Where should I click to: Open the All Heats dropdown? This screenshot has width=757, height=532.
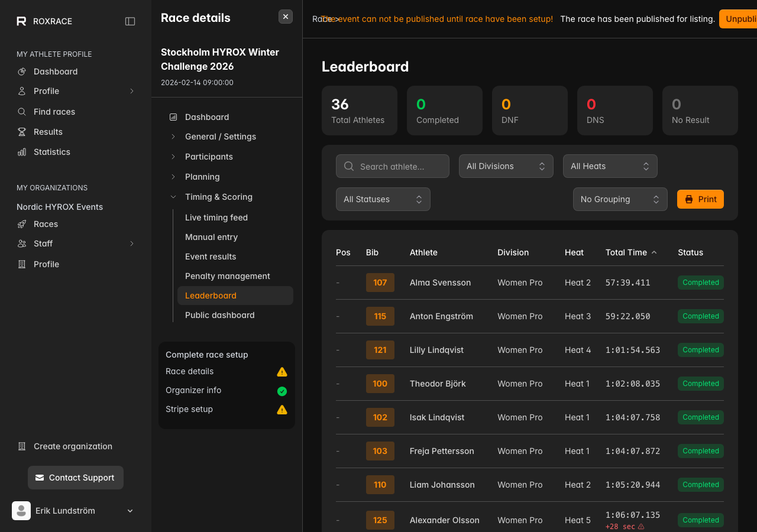pyautogui.click(x=610, y=166)
